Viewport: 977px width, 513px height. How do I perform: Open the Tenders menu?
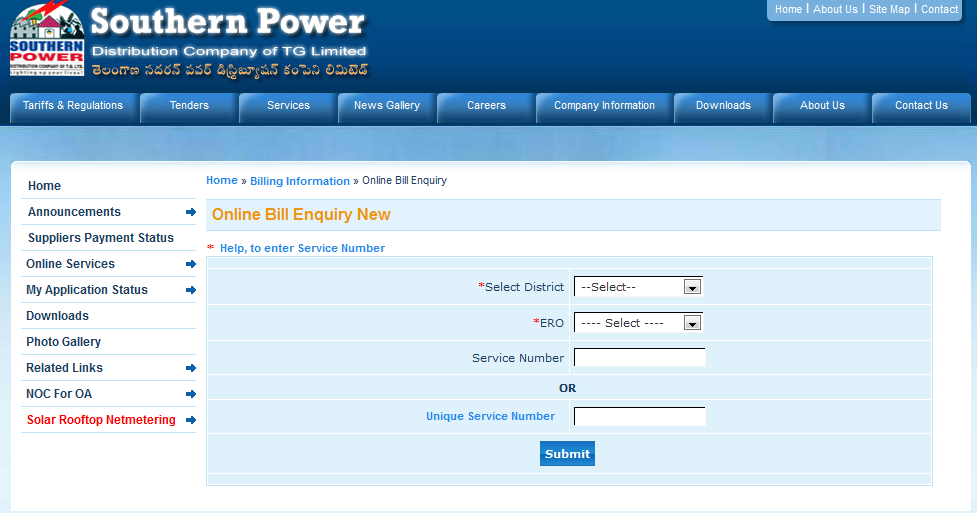click(x=189, y=106)
